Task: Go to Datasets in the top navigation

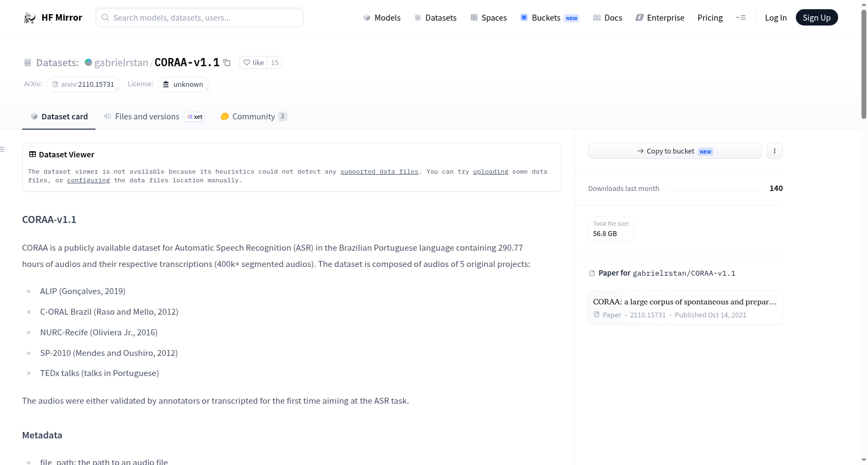Action: click(x=436, y=17)
